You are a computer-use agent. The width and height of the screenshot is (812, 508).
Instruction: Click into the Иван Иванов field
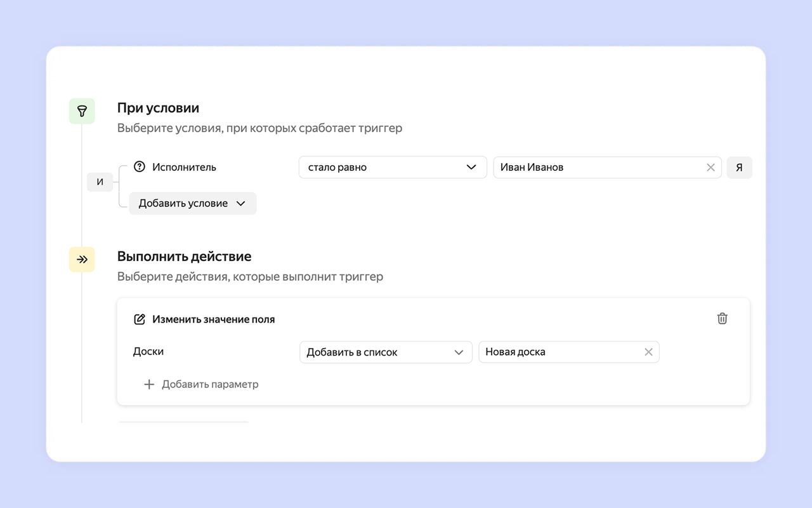click(x=596, y=168)
